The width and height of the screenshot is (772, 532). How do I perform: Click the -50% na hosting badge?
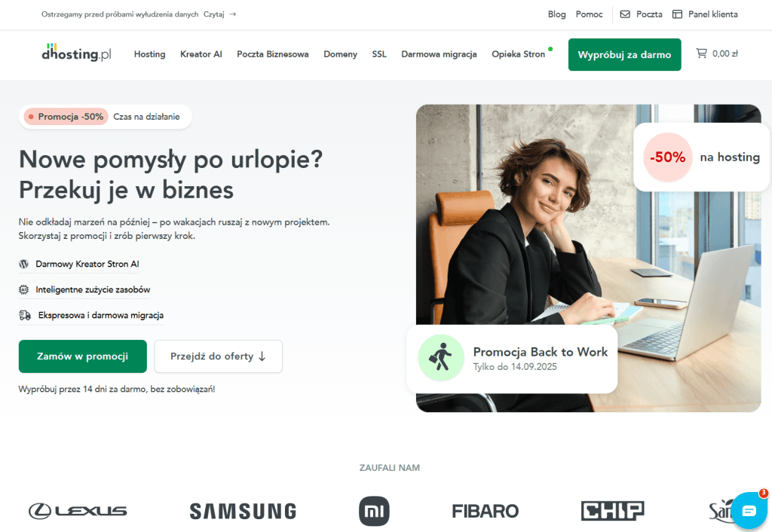(701, 157)
